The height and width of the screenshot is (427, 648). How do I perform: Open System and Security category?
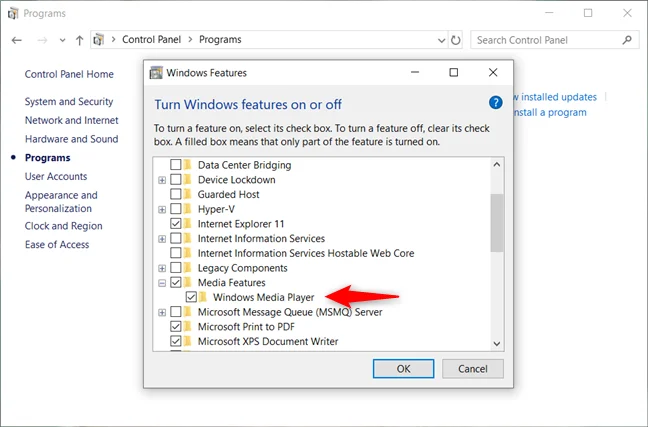pos(69,101)
